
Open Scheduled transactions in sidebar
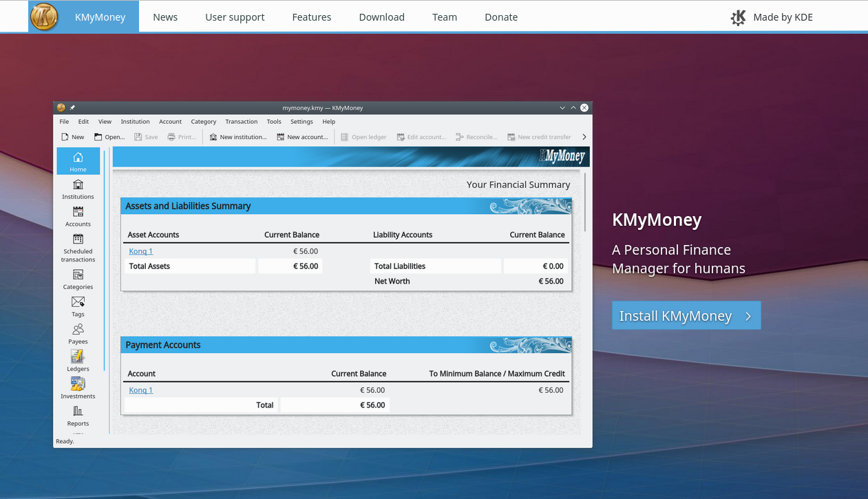pos(78,247)
